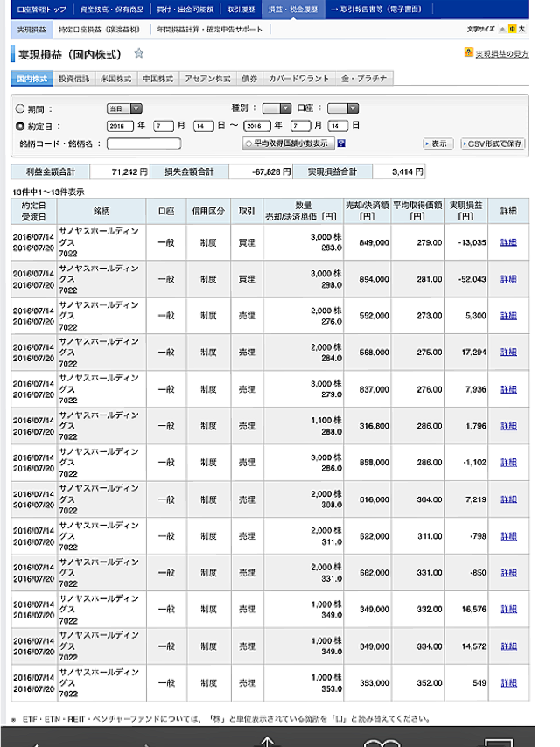Click the favorite star beside 実現損益（国内株式）

[x=138, y=53]
